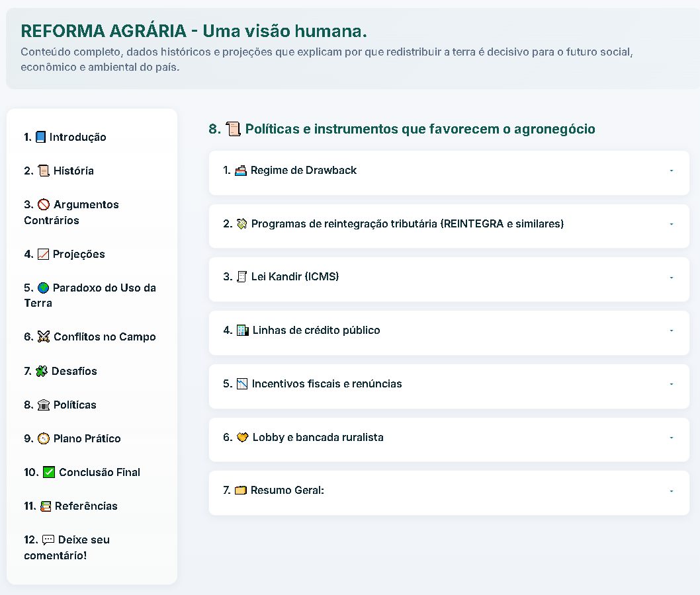Expand the Resumo Geral accordion arrow
Screen dimensions: 700x595
(x=672, y=491)
